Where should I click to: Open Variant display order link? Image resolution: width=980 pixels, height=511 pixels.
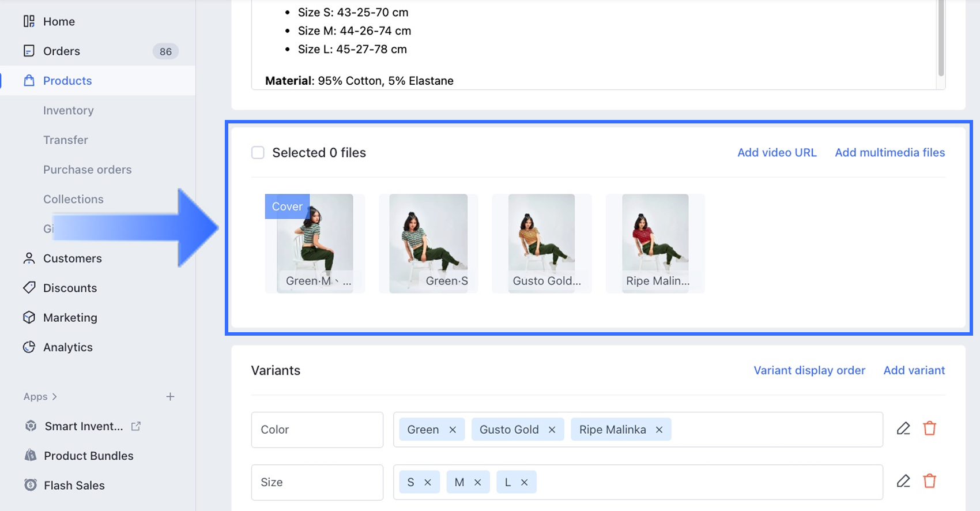click(809, 370)
